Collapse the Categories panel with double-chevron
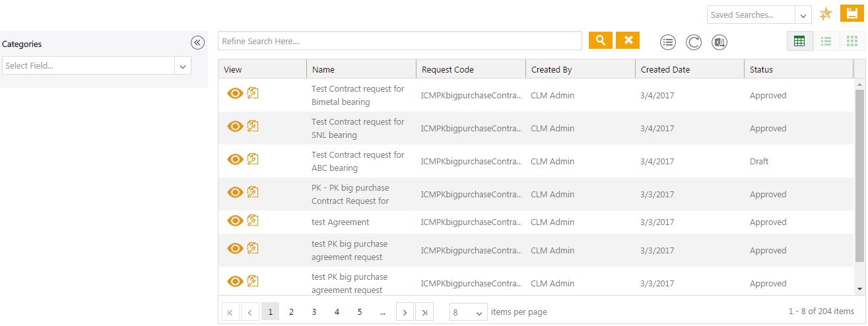The height and width of the screenshot is (326, 868). tap(197, 43)
